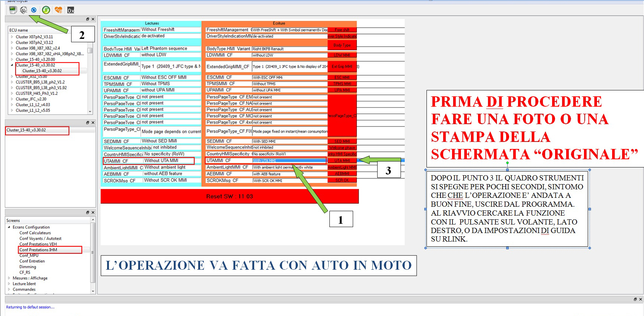Open the LDWMMI_CF without LDW dropdown
This screenshot has height=316, width=644.
tap(290, 55)
